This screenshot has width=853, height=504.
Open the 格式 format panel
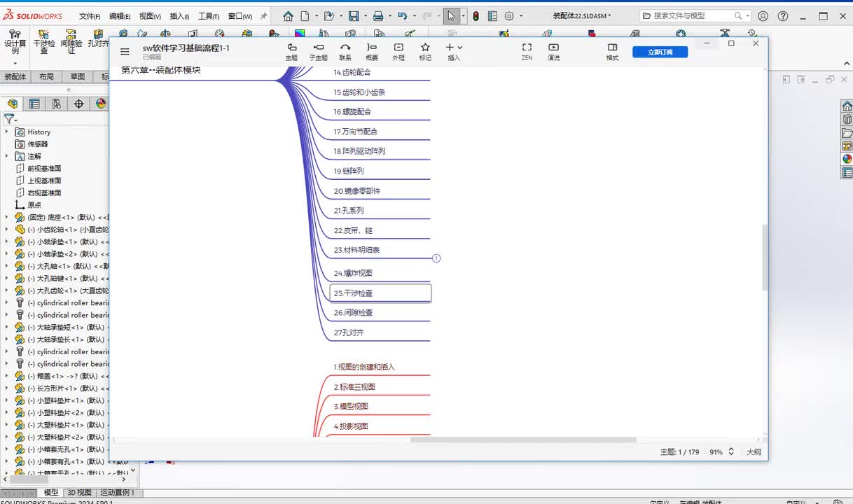[612, 51]
